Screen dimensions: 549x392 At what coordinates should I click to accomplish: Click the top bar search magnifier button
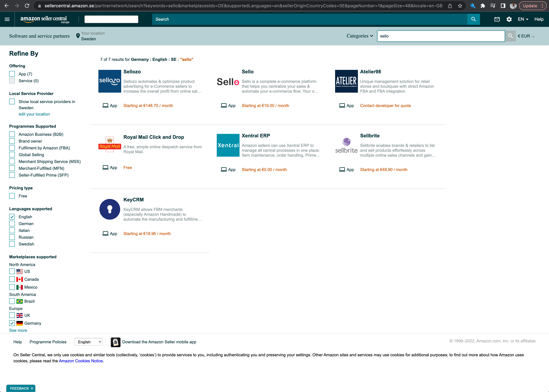tap(473, 19)
